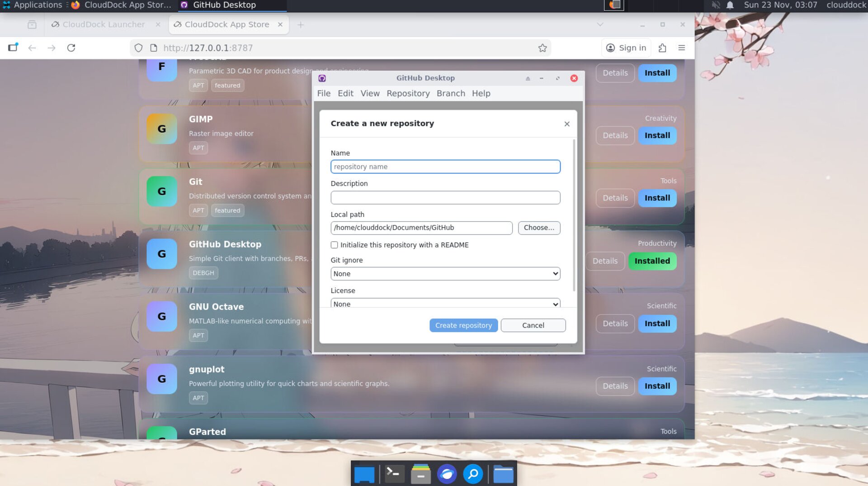This screenshot has height=486, width=868.
Task: Switch to the CloudDock Launcher tab
Action: (103, 24)
